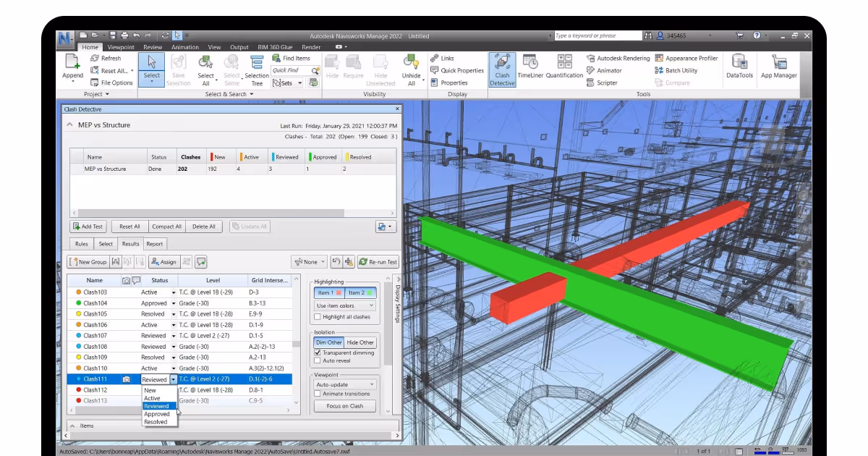
Task: Click the Assign clash button
Action: pyautogui.click(x=163, y=262)
